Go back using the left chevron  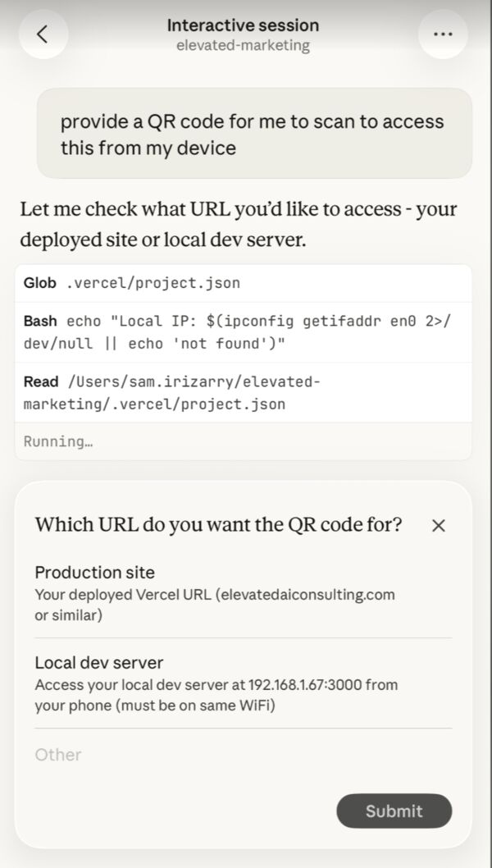click(43, 34)
